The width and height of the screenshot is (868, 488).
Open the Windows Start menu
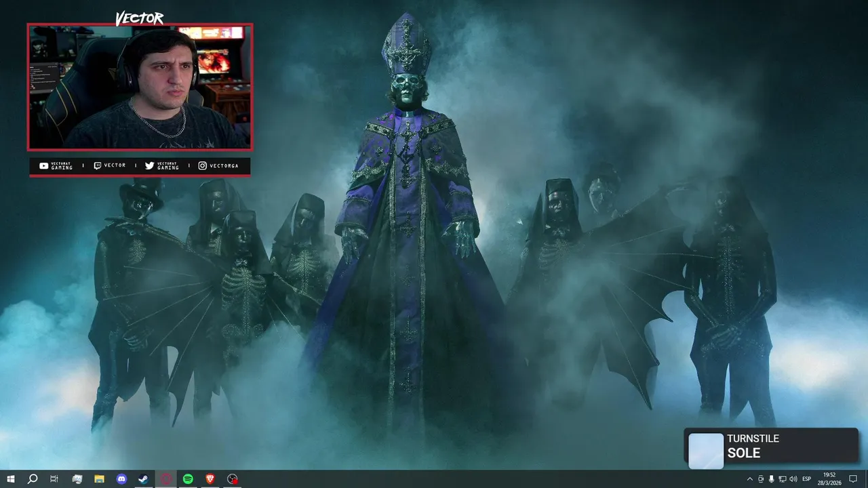(x=10, y=479)
